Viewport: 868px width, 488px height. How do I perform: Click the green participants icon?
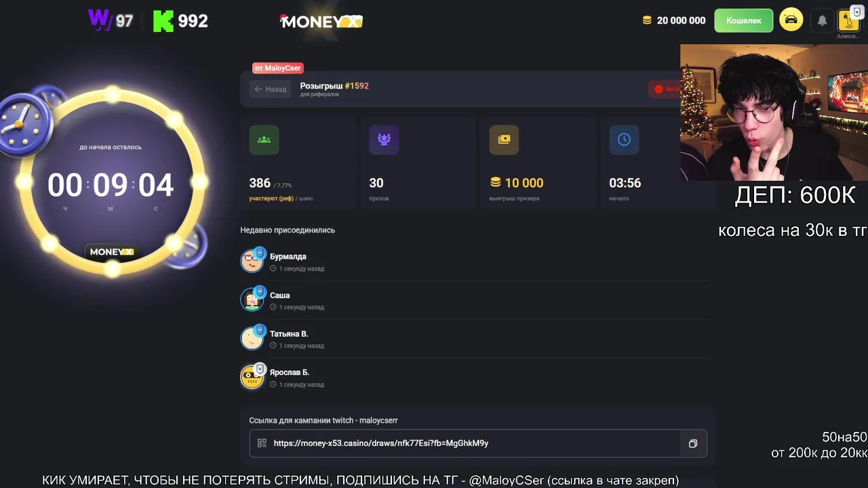(264, 140)
